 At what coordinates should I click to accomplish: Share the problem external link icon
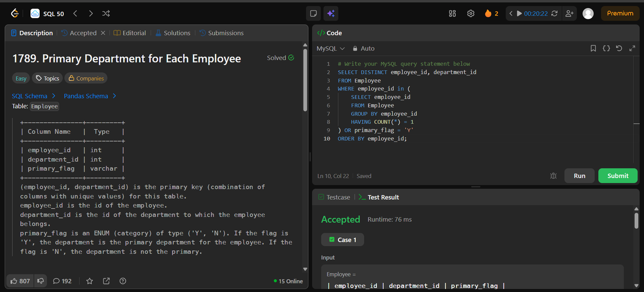pos(106,281)
